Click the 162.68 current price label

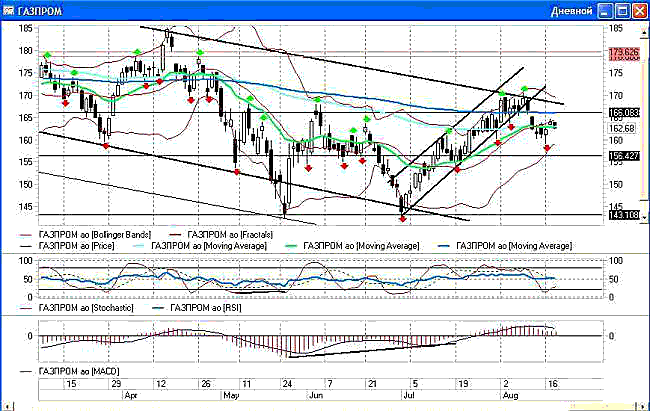click(x=622, y=128)
